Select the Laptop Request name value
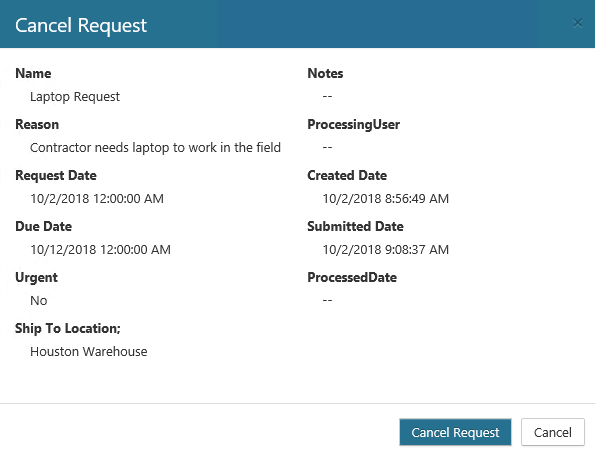The height and width of the screenshot is (458, 595). pyautogui.click(x=75, y=96)
